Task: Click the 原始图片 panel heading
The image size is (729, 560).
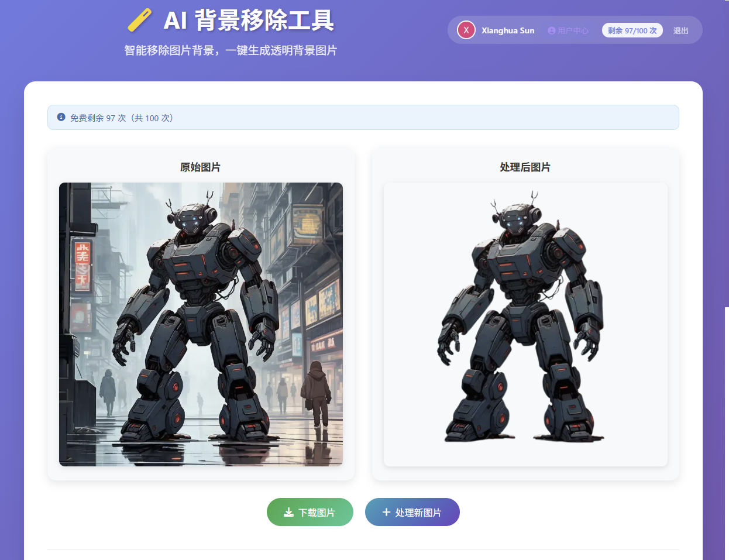Action: click(x=200, y=167)
